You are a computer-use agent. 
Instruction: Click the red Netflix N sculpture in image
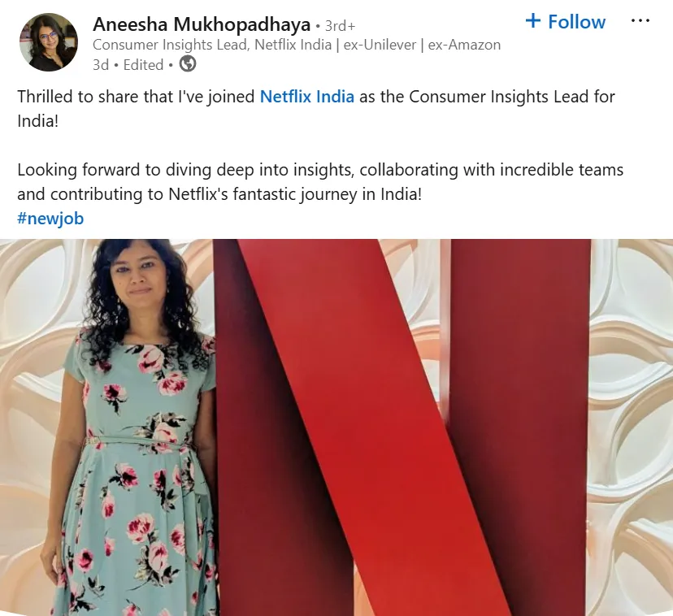(402, 427)
